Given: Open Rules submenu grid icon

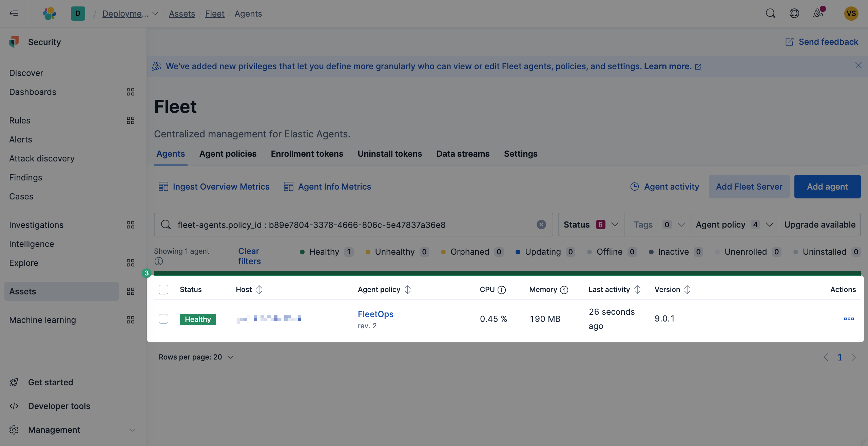Looking at the screenshot, I should [131, 120].
